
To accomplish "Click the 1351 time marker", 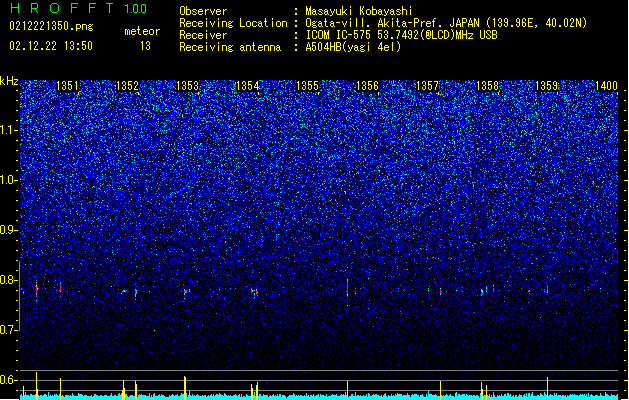I will [67, 86].
